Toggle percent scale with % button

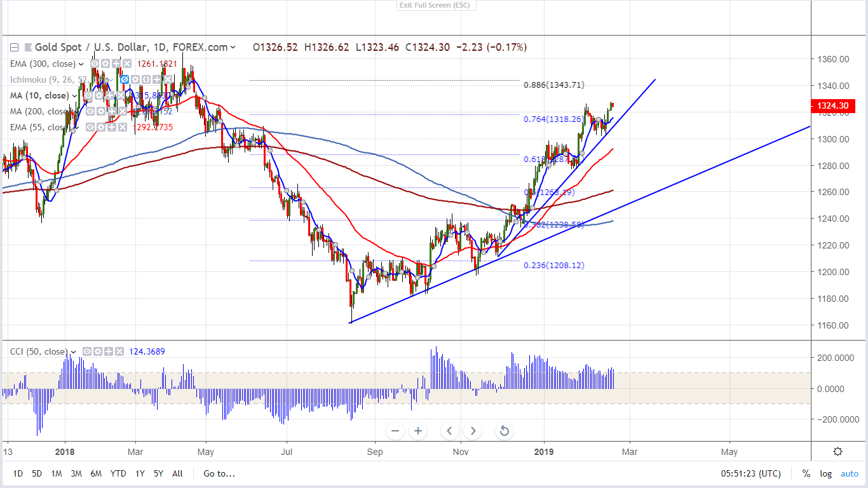click(x=806, y=473)
